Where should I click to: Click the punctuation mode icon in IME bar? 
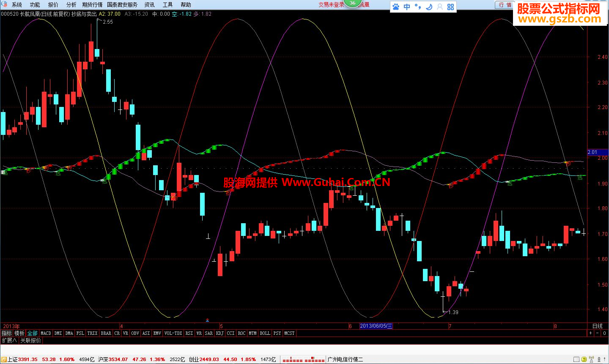click(418, 7)
